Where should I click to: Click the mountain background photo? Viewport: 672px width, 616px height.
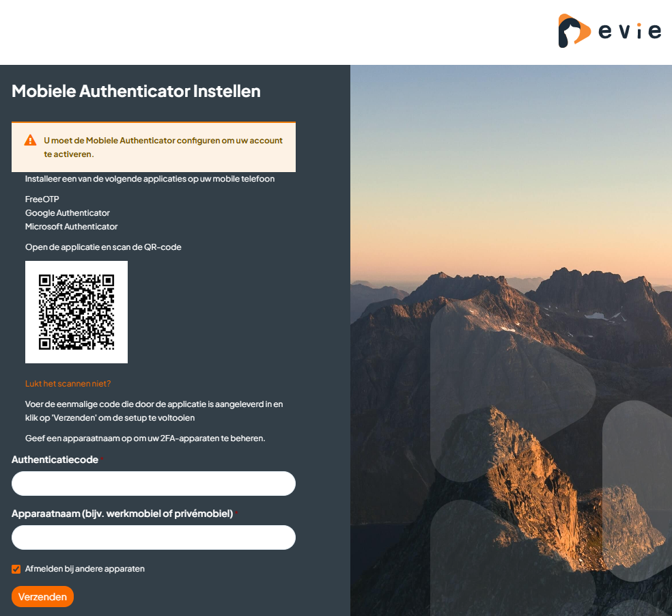click(511, 340)
